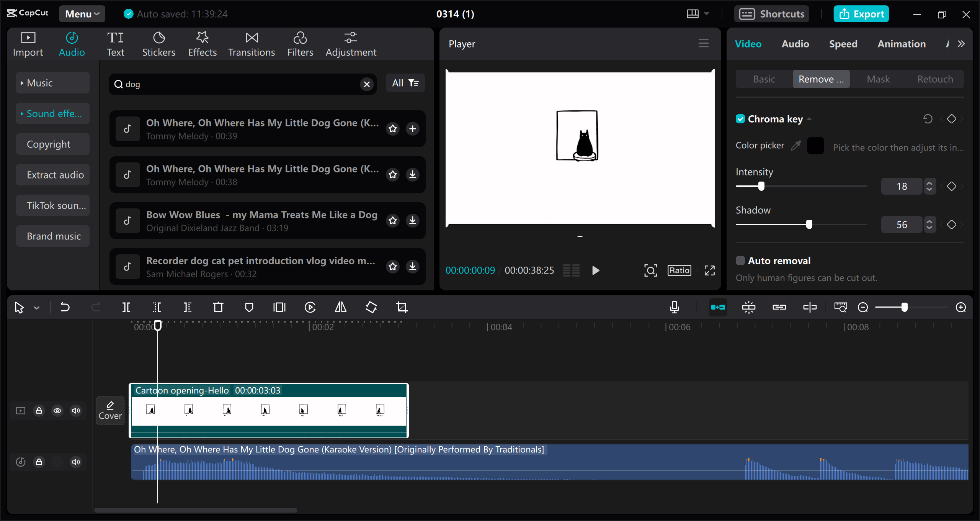This screenshot has width=980, height=521.
Task: Enable the Auto removal checkbox
Action: [x=740, y=261]
